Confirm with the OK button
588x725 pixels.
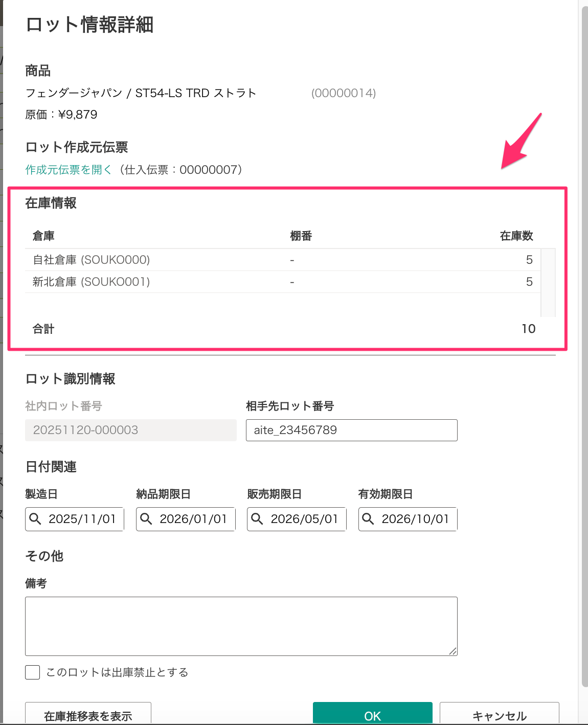(x=373, y=714)
